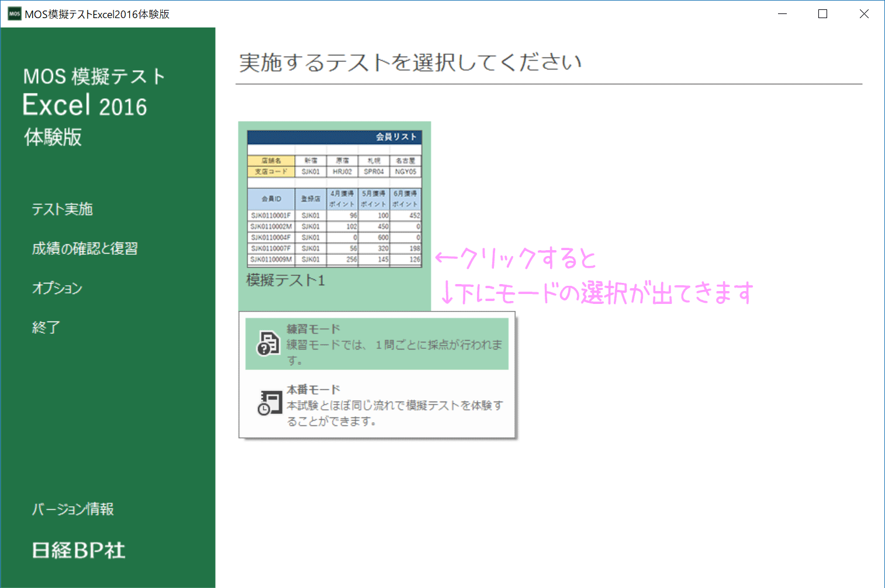Minimize the MOS模擬テスト window

[782, 14]
